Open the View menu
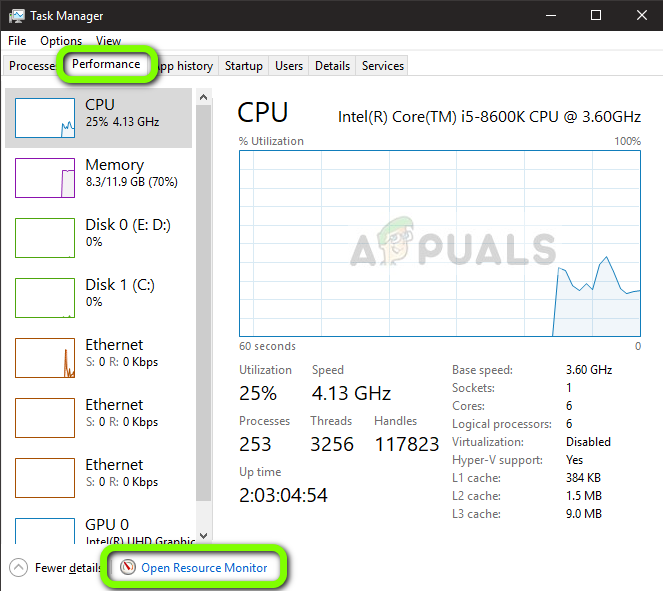Screen dimensions: 663x591 coord(108,41)
